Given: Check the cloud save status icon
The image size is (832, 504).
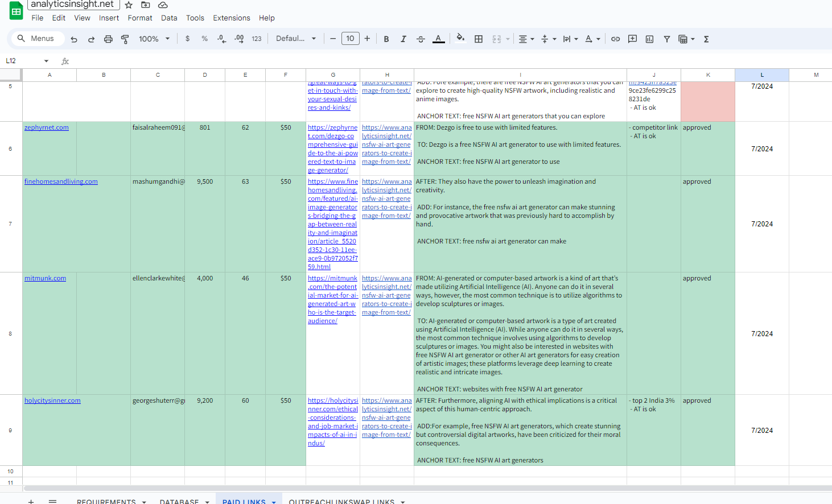Looking at the screenshot, I should pyautogui.click(x=163, y=5).
